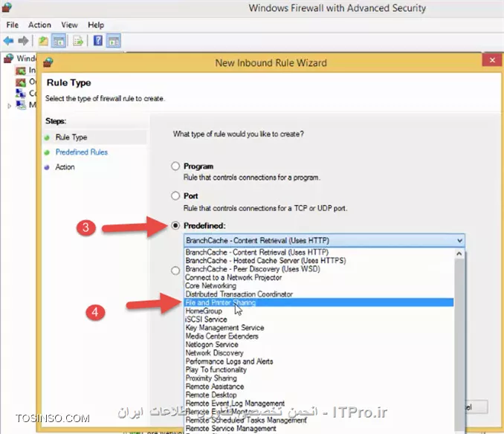Close the New Inbound Rule Wizard

(x=492, y=60)
